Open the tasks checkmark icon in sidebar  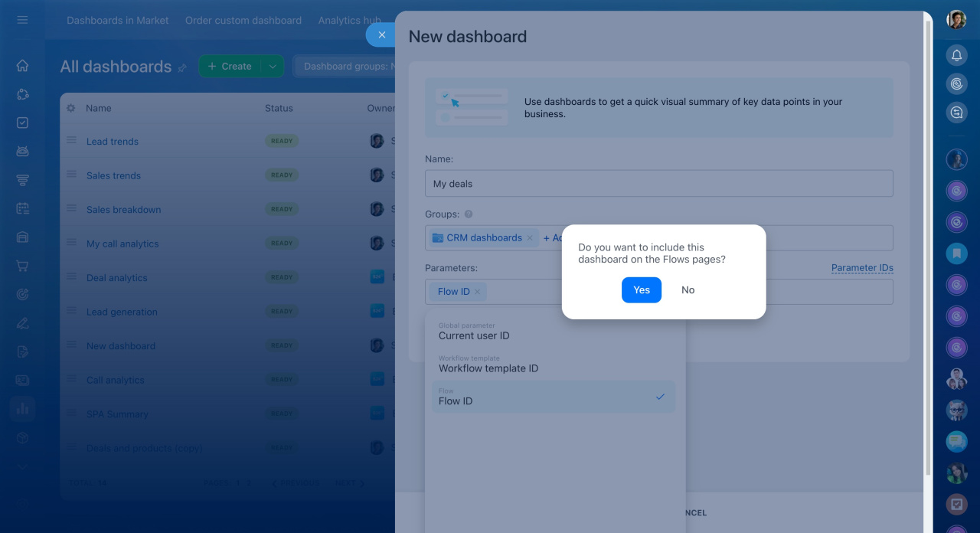(x=22, y=123)
